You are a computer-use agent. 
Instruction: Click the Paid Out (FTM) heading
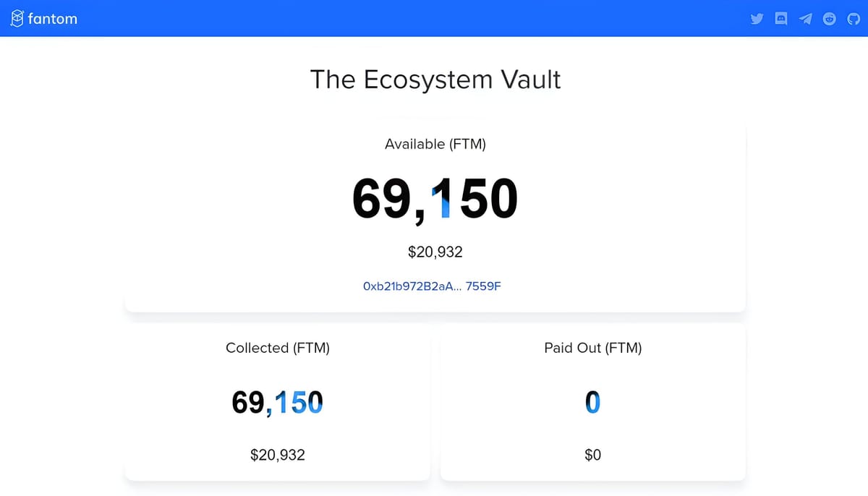point(593,348)
